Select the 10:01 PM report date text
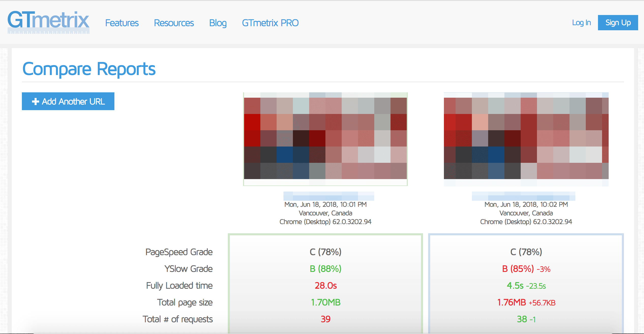 pos(325,205)
